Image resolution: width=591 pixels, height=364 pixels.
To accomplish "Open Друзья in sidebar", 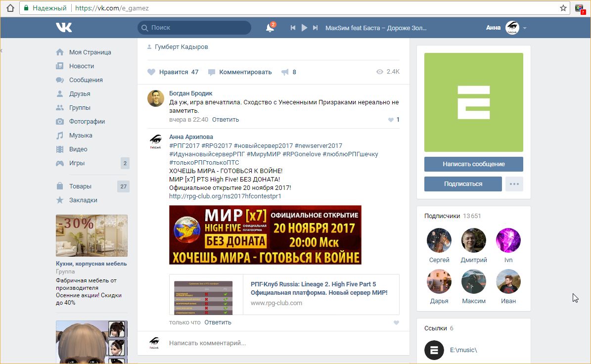I will coord(80,94).
